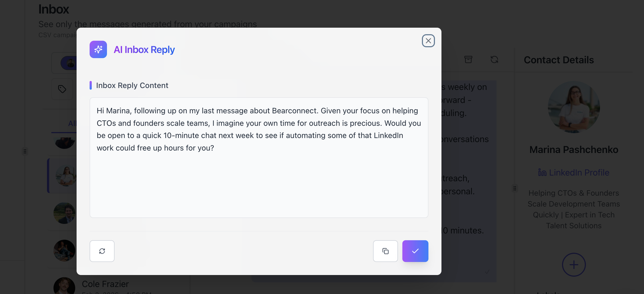Refresh the conversation using the sync icon
The image size is (644, 294).
tap(494, 60)
